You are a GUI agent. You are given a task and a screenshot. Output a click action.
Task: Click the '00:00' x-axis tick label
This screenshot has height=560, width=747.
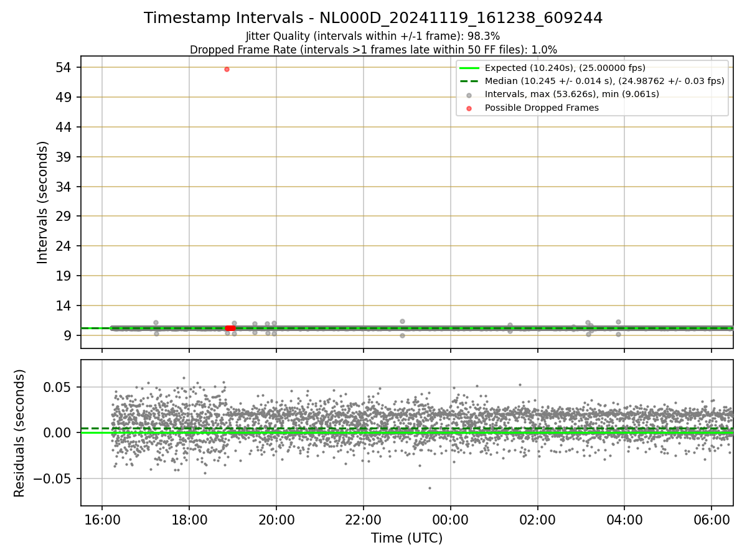[451, 519]
